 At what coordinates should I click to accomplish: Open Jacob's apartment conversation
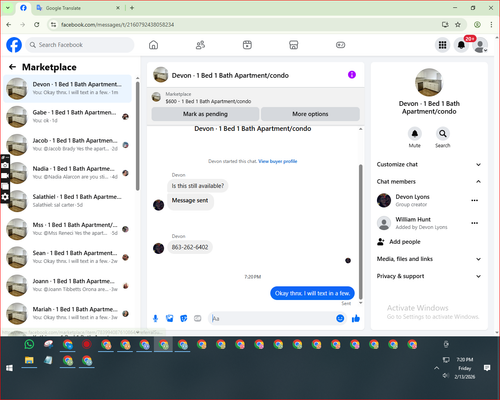[68, 144]
